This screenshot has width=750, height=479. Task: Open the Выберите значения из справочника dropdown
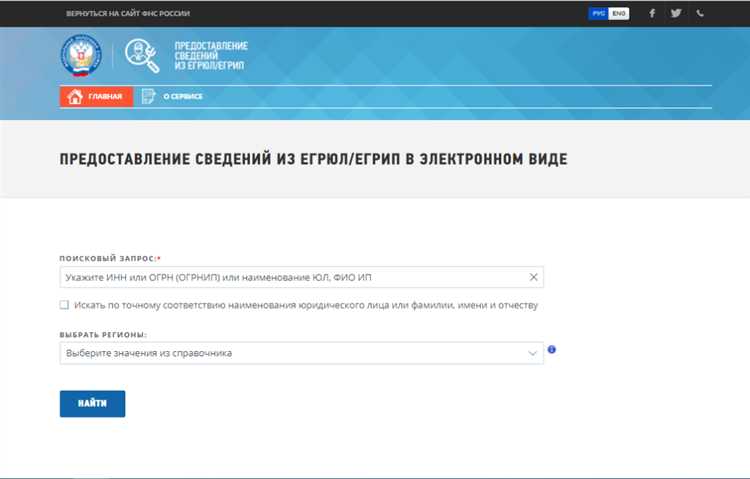pyautogui.click(x=301, y=353)
